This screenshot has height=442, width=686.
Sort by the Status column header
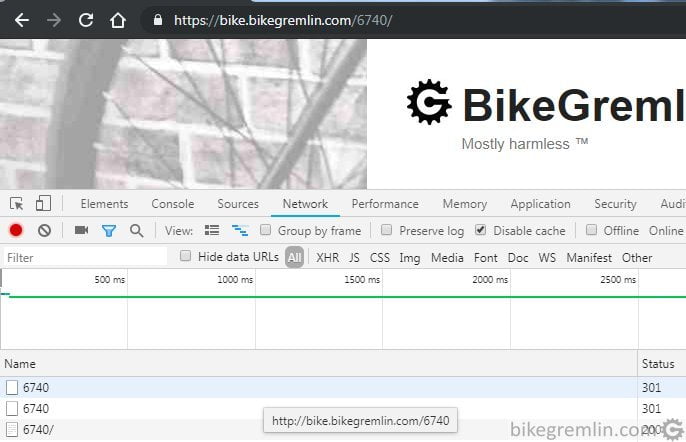pyautogui.click(x=662, y=364)
